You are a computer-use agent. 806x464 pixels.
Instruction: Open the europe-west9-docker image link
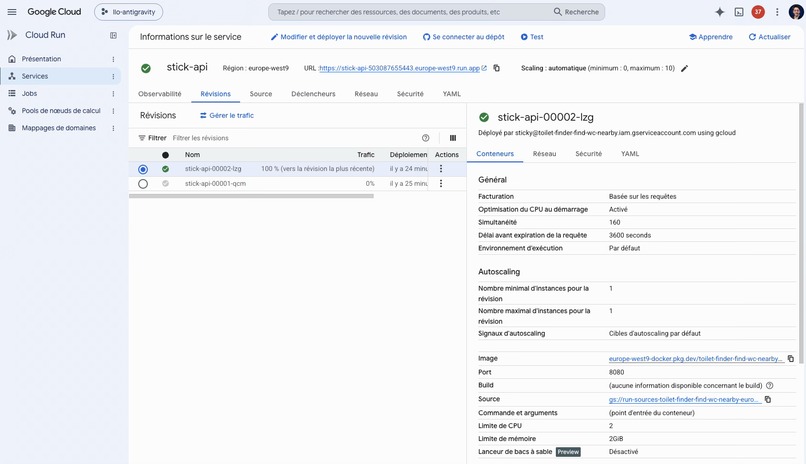point(695,359)
